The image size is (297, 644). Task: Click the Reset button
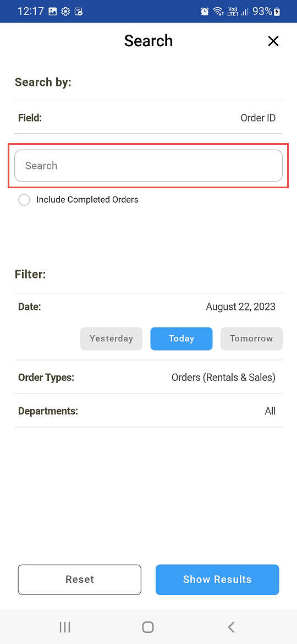coord(80,580)
